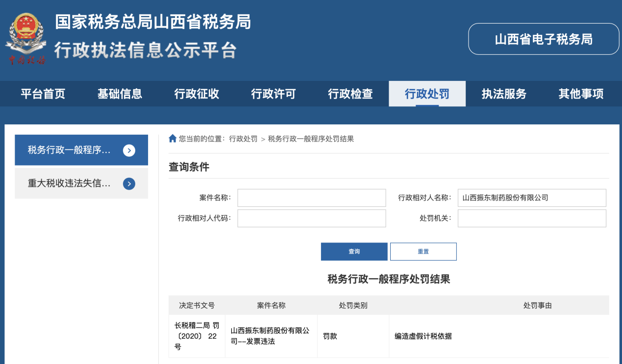Open the 基础信息 tab
Screen dimensions: 622x364
tap(120, 94)
